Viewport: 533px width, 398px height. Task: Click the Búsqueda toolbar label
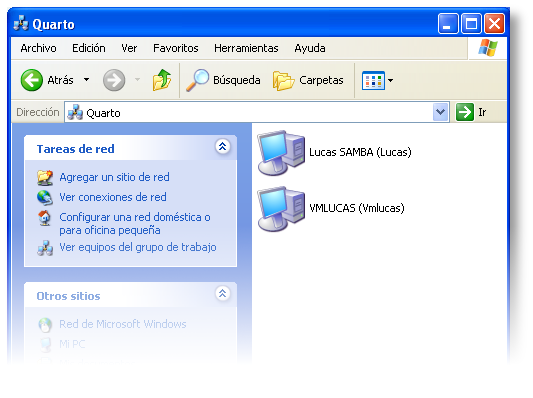coord(237,80)
